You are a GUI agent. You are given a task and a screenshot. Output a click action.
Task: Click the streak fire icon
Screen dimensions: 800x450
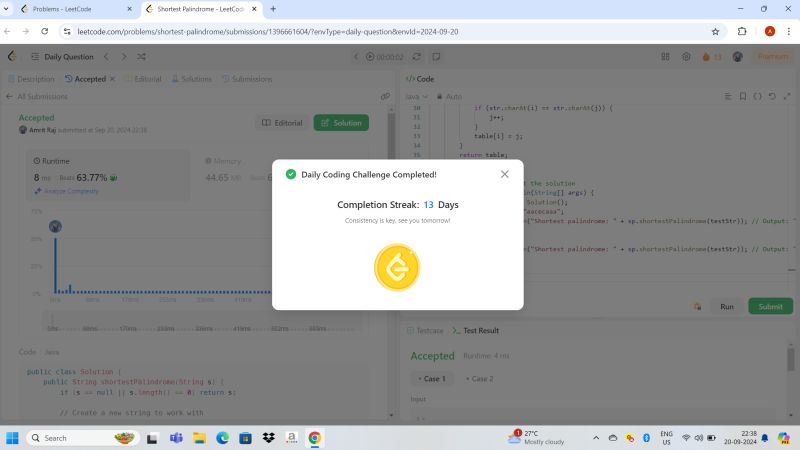(706, 57)
